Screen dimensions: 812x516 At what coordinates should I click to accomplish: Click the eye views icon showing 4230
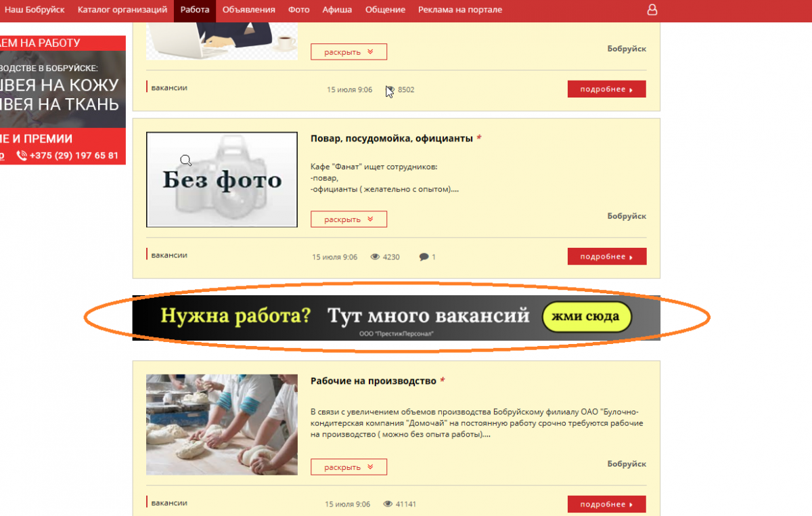[376, 257]
